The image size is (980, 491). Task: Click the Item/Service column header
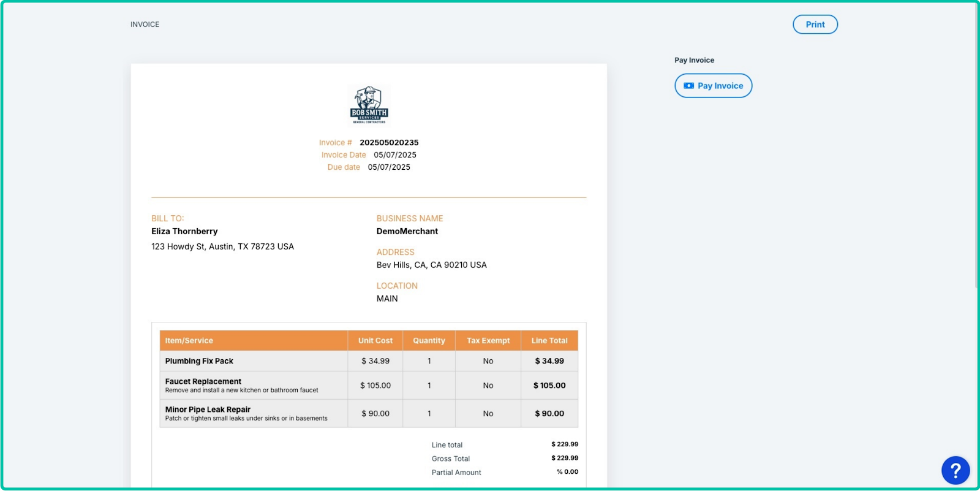point(189,341)
